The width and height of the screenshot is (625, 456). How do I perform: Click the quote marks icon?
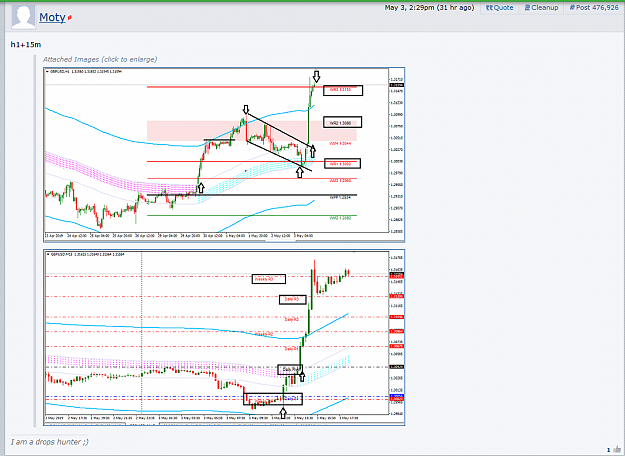tap(489, 8)
